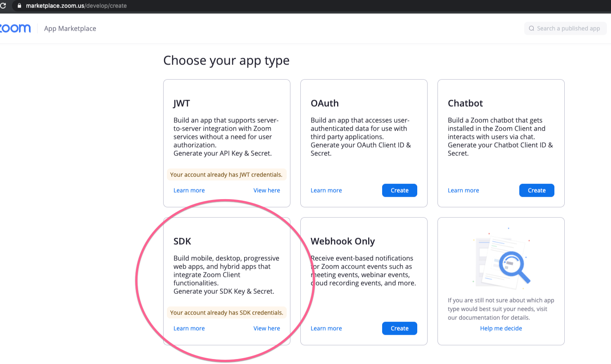This screenshot has height=364, width=611.
Task: Open Learn more under SDK
Action: pos(189,328)
